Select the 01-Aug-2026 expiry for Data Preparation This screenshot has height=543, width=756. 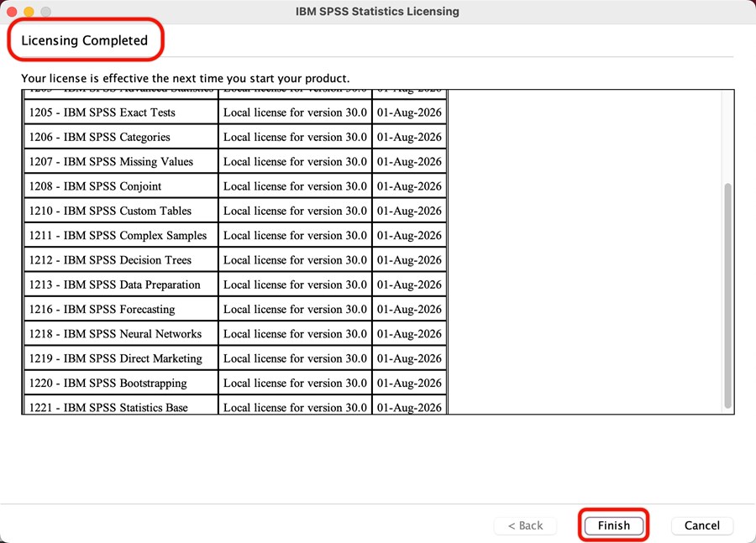(x=409, y=285)
